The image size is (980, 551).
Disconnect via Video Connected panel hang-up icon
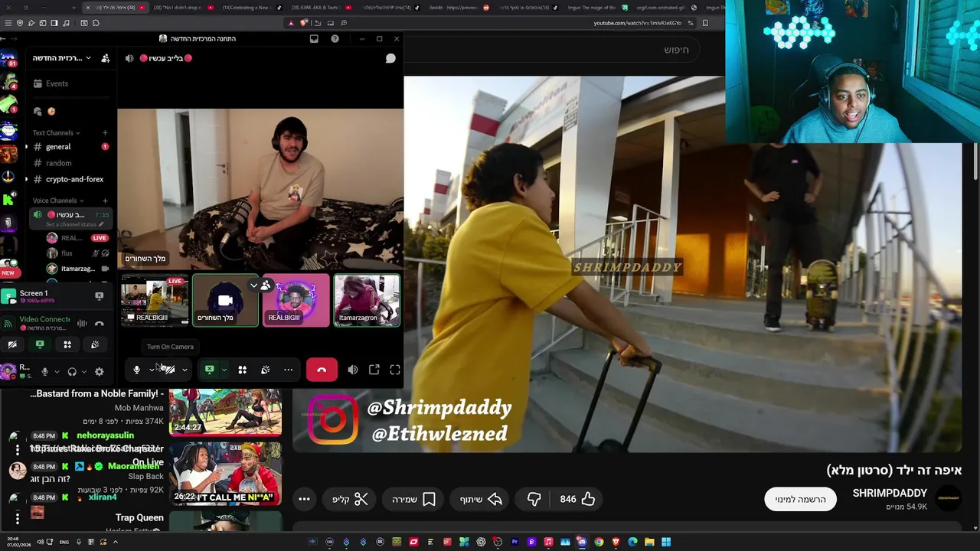click(x=99, y=323)
